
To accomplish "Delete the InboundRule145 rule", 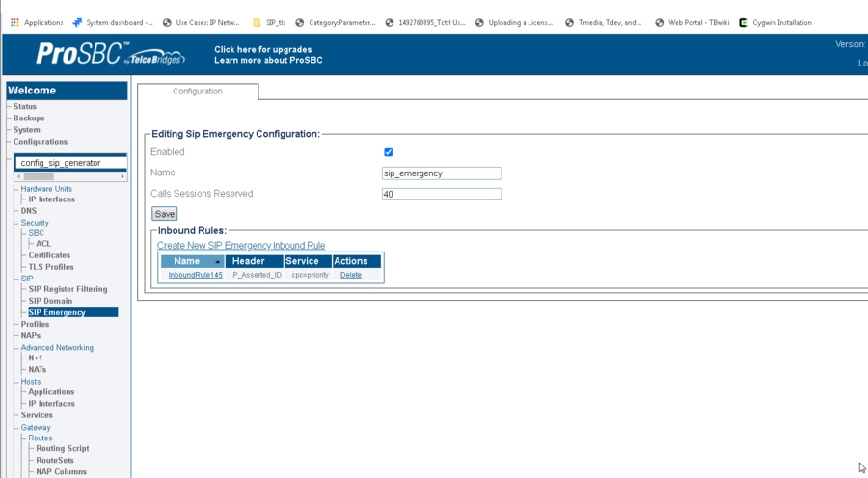I will 351,275.
